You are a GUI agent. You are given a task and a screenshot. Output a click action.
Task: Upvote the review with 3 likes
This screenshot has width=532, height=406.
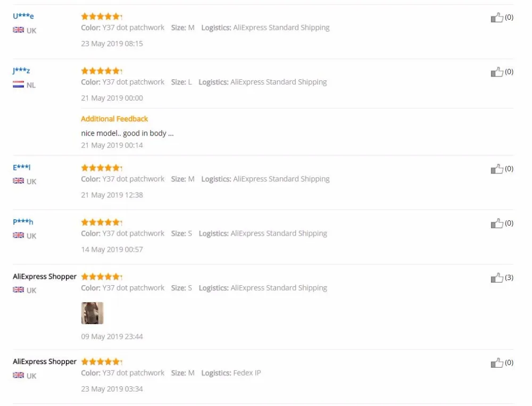tap(497, 278)
